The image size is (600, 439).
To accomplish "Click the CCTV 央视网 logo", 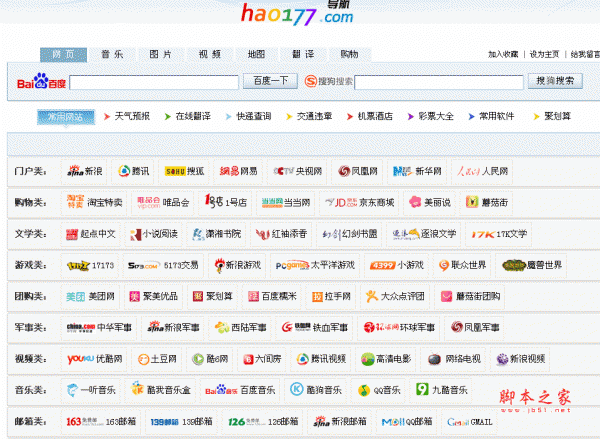I will (284, 171).
